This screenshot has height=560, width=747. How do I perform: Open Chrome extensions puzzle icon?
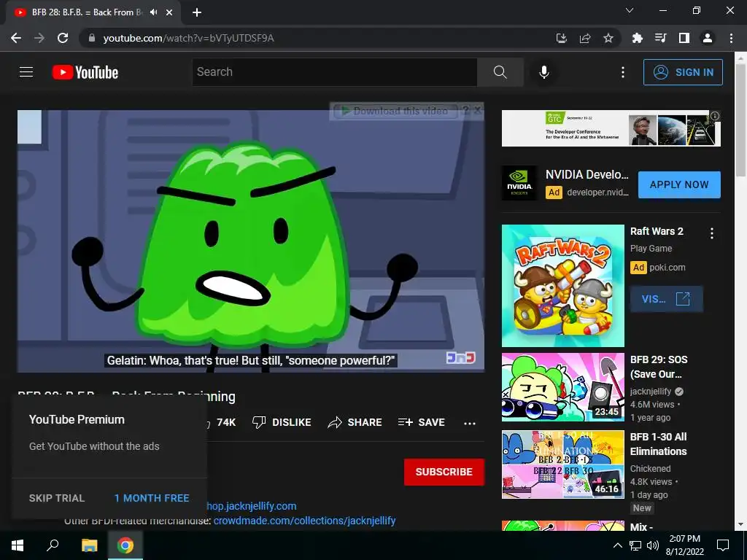(x=638, y=38)
